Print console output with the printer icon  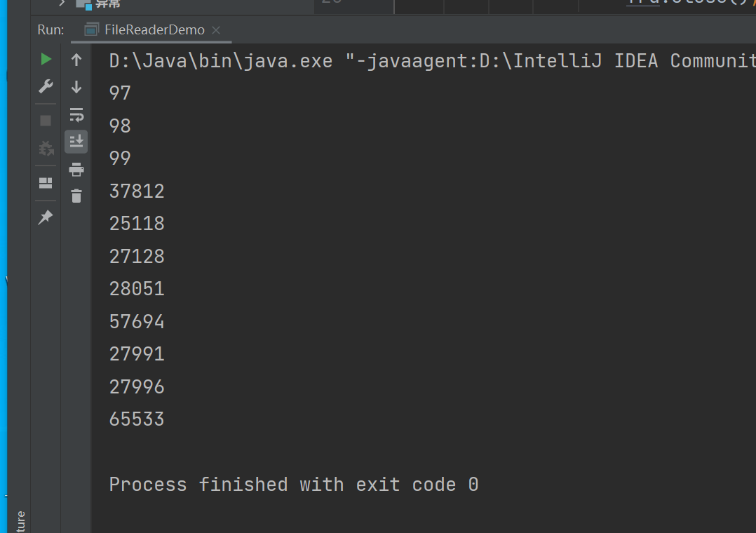click(x=76, y=169)
